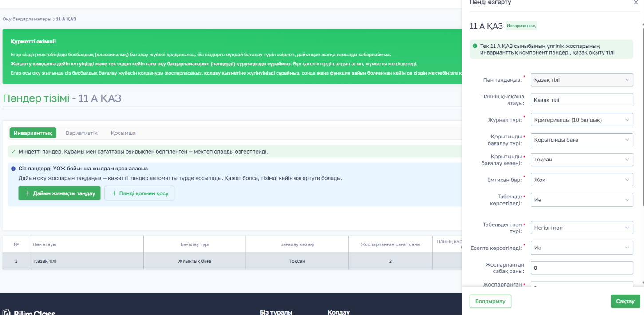Click the Пәннің қысқаша атауы input field

coord(582,100)
